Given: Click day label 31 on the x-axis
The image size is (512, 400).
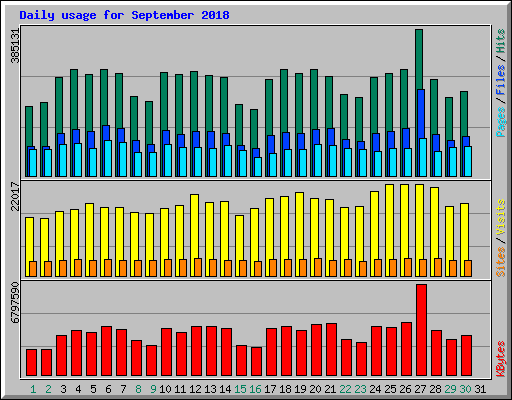Looking at the screenshot, I should (480, 389).
